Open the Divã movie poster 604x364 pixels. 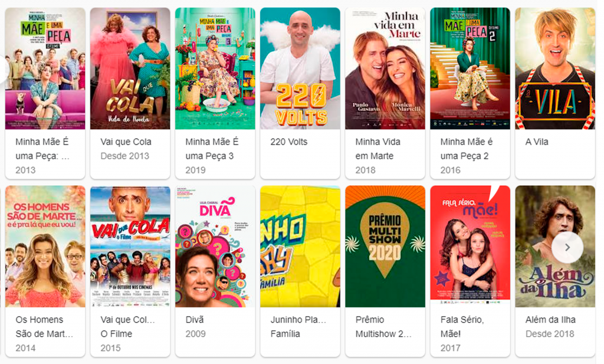pyautogui.click(x=215, y=247)
